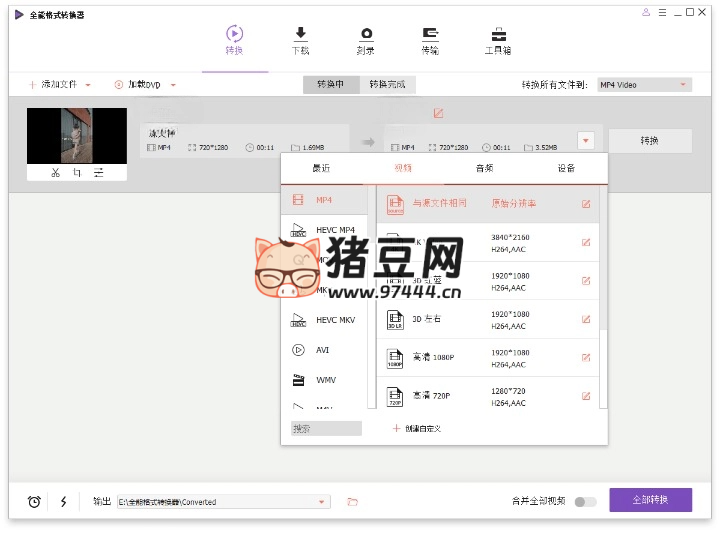The width and height of the screenshot is (720, 533).
Task: Edit the 与源文件相同 preset
Action: pos(586,204)
